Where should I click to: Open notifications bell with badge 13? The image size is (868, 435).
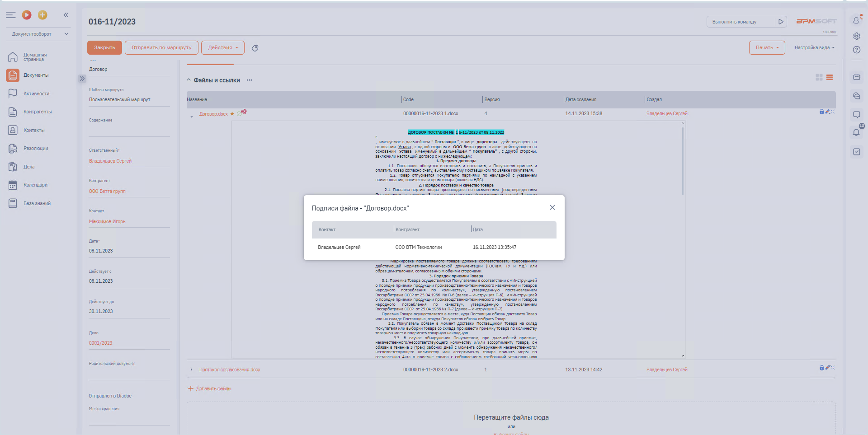point(857,132)
